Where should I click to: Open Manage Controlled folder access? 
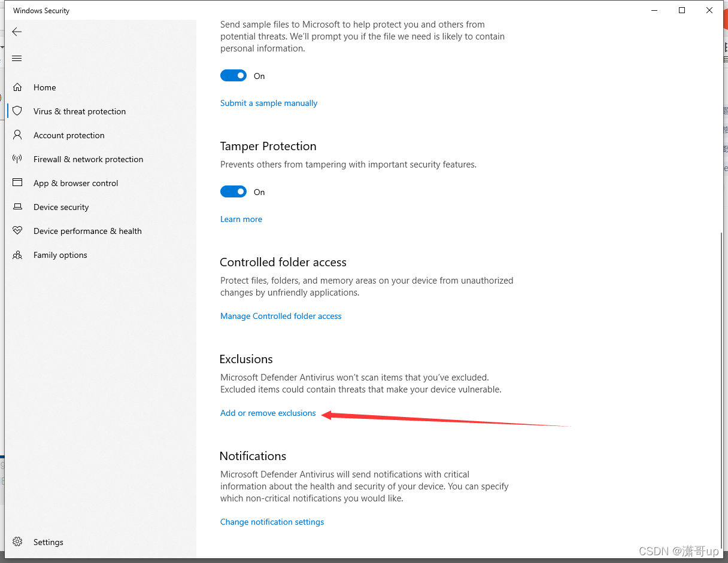click(x=281, y=316)
